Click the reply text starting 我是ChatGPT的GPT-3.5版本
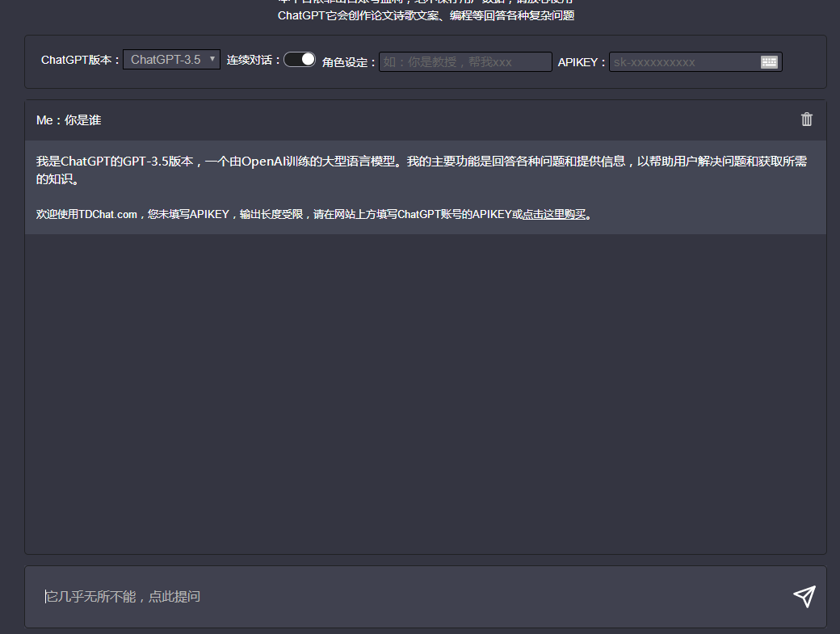 422,170
